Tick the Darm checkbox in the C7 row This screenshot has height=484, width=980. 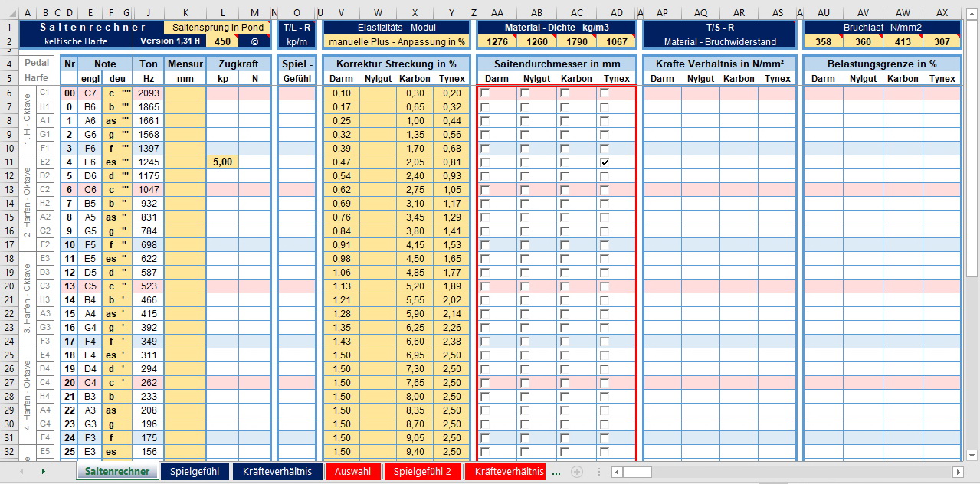pyautogui.click(x=485, y=93)
